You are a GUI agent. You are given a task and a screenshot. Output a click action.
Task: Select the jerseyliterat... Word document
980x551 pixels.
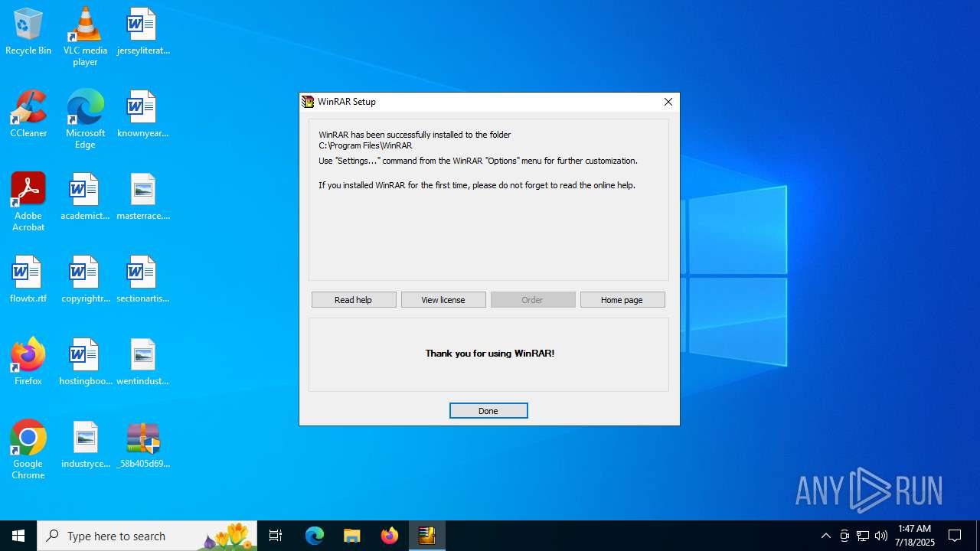[x=143, y=32]
